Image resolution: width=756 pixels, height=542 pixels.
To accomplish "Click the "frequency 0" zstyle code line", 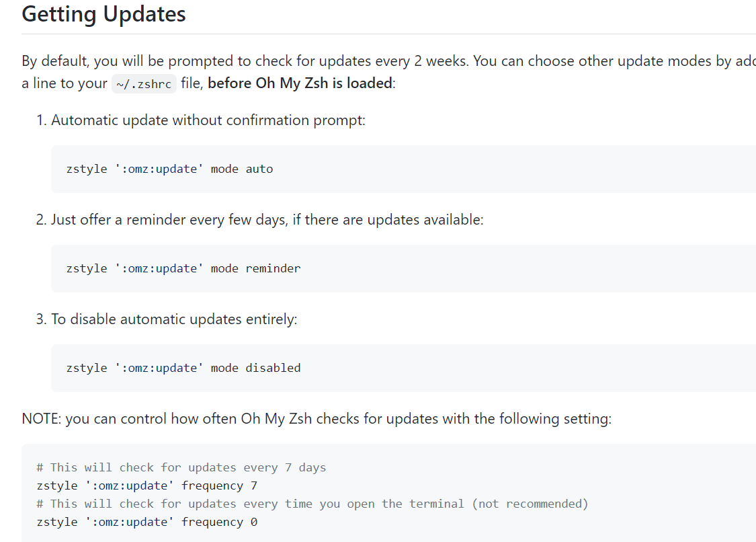I will coord(147,522).
